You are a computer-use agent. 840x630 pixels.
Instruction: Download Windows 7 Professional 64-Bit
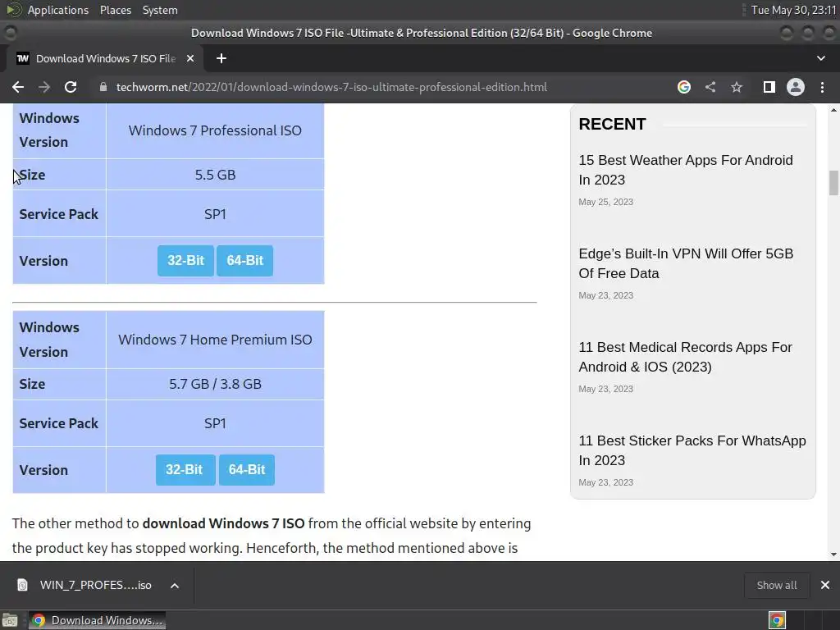[x=244, y=260]
